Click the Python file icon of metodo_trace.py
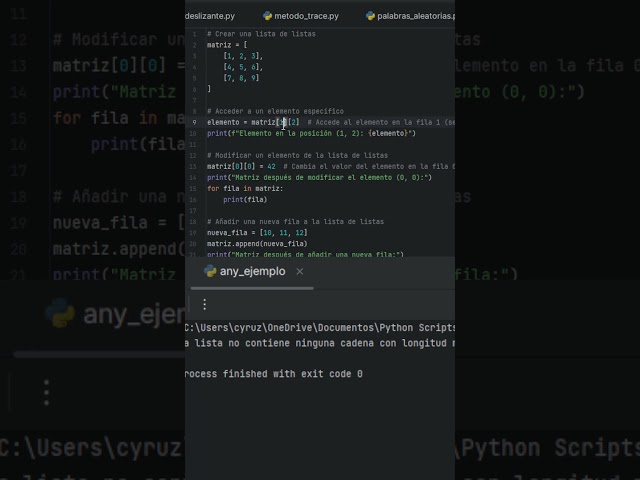 click(267, 16)
